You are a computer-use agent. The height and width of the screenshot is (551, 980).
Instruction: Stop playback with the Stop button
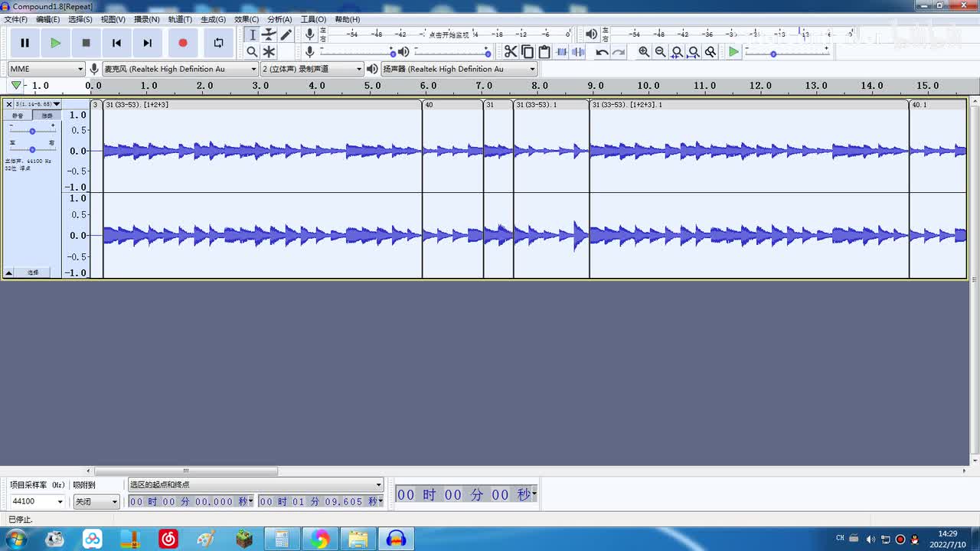[x=86, y=43]
